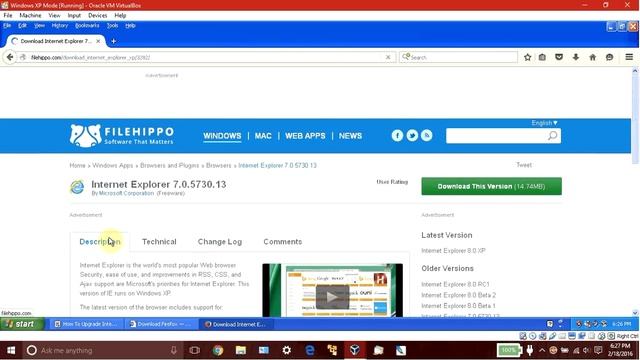
Task: Open Firefox History menu
Action: click(x=60, y=26)
